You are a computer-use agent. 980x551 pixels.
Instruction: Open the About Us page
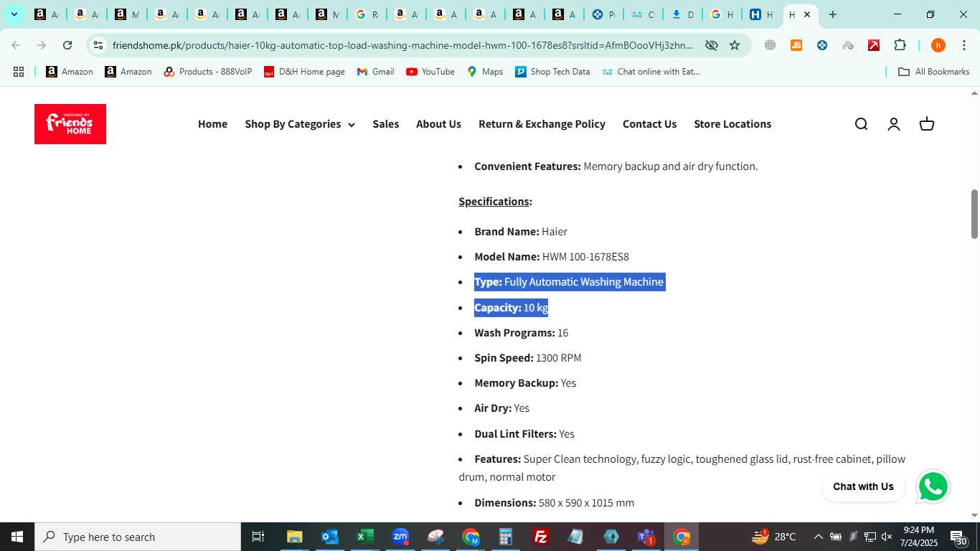point(438,124)
